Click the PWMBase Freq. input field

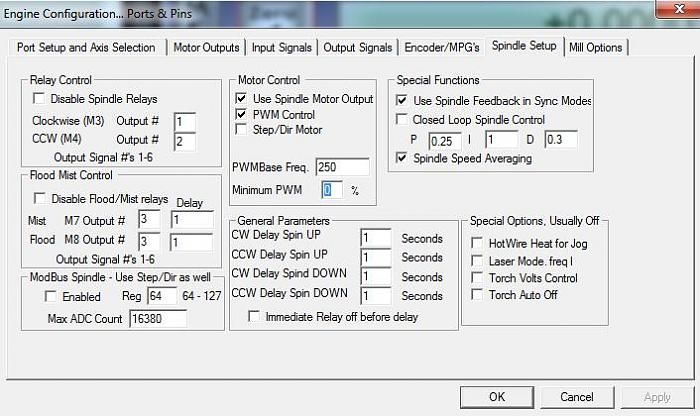pos(342,166)
